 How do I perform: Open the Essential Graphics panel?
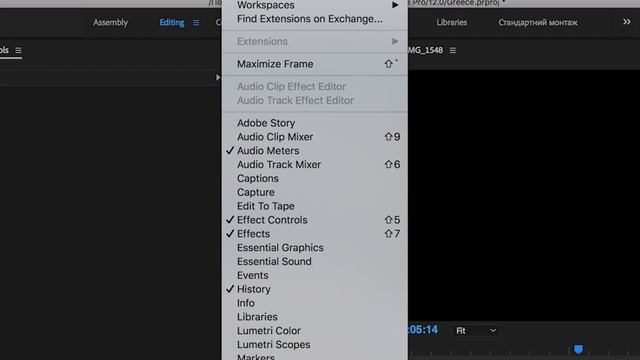[x=315, y=248]
